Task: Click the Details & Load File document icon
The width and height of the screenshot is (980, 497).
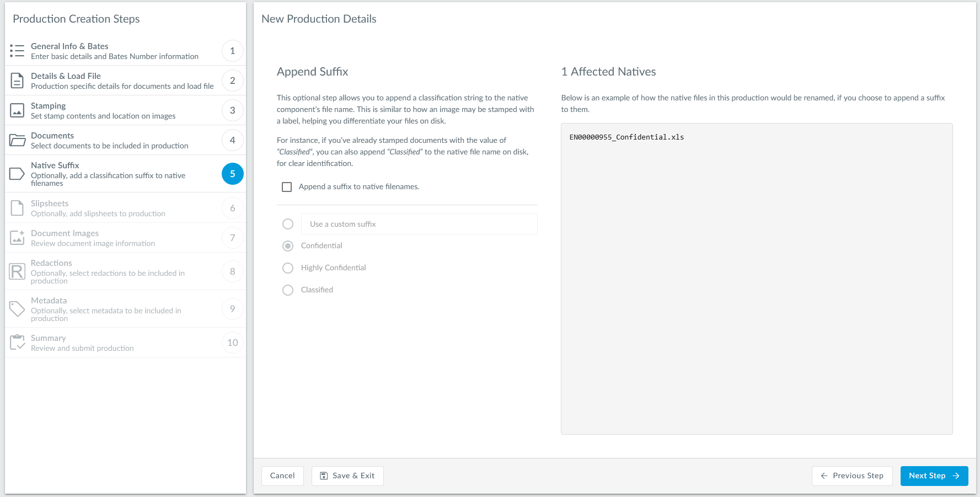Action: [x=17, y=81]
